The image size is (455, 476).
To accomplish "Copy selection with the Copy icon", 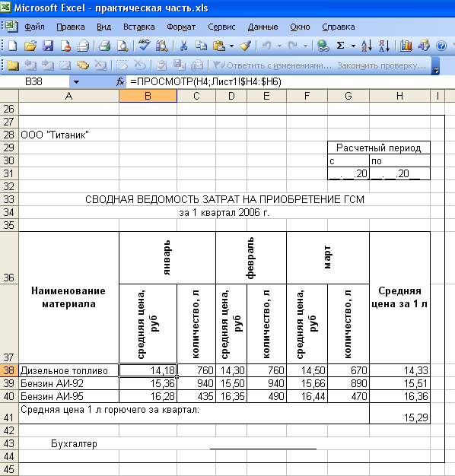I will (x=201, y=46).
